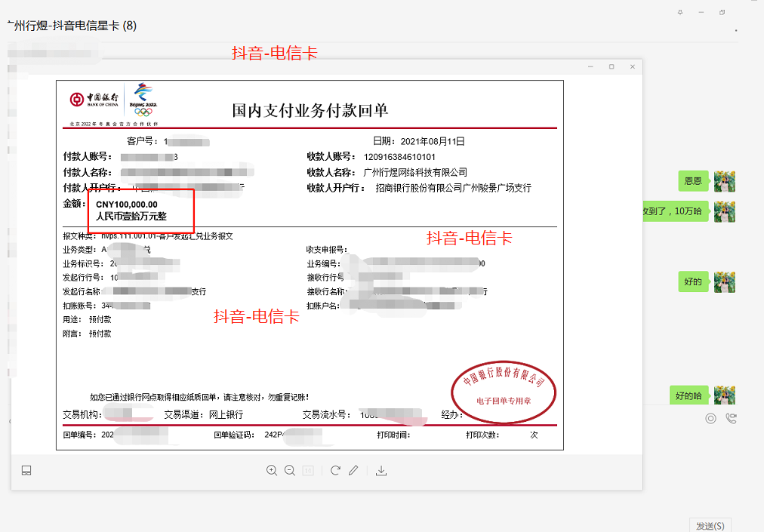Select message 收到了，10万哈
Screen dimensions: 764x532
(676, 211)
